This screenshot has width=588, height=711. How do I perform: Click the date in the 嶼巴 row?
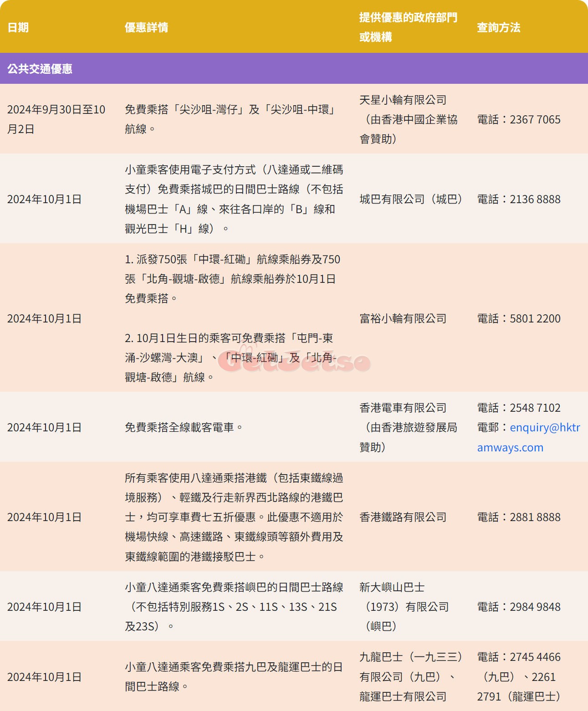pos(45,607)
